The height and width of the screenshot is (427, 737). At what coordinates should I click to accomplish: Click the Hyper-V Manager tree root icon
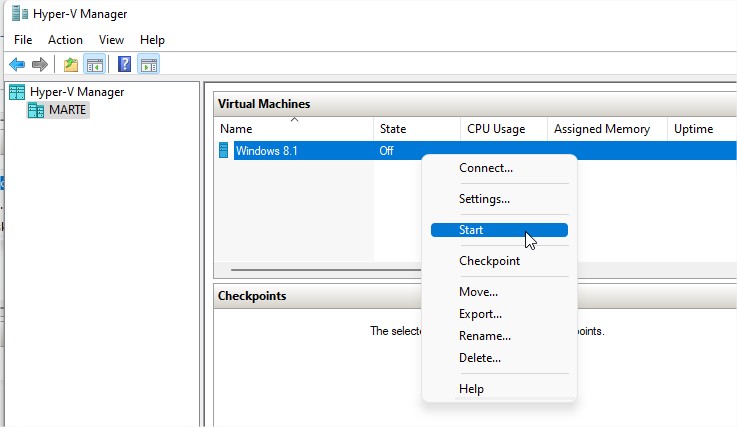(x=17, y=92)
